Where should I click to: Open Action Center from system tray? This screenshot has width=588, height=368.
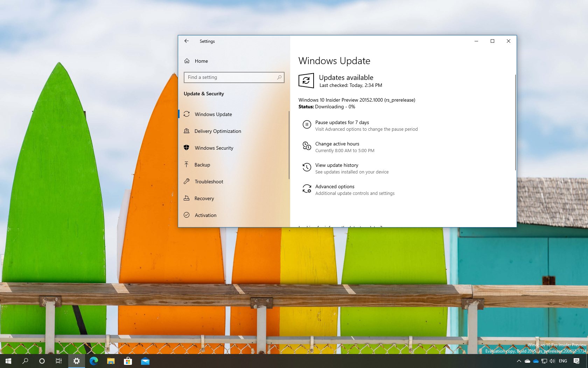(576, 361)
